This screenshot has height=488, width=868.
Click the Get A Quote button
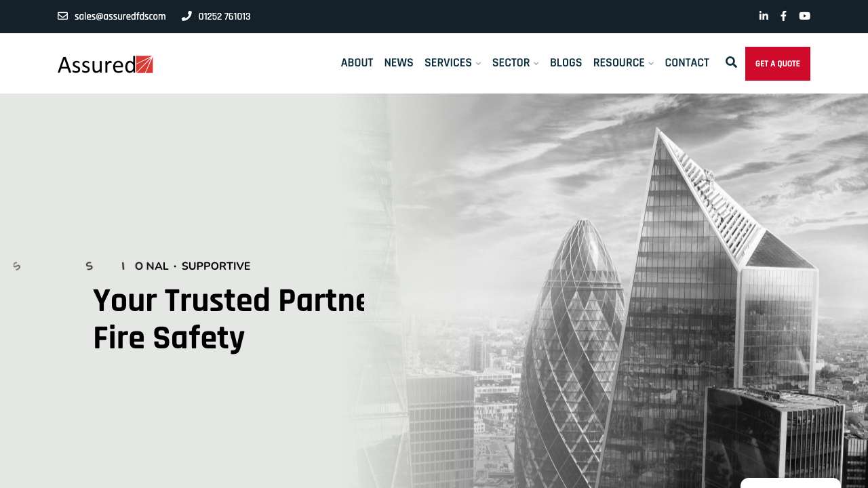[x=778, y=64]
